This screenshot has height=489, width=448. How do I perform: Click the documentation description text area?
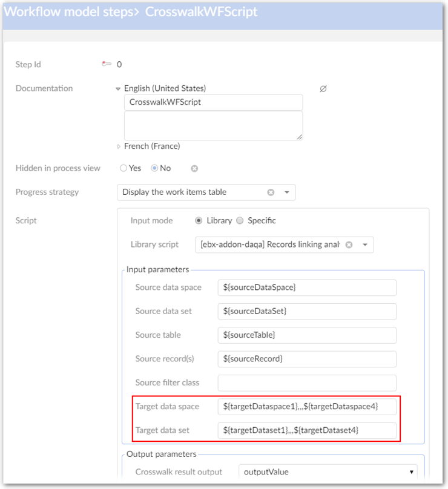213,126
